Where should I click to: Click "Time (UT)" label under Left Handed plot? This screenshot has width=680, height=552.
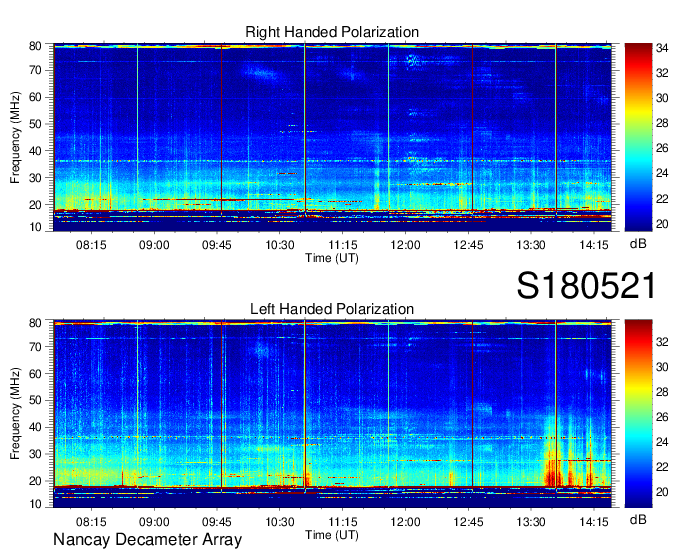pos(332,535)
